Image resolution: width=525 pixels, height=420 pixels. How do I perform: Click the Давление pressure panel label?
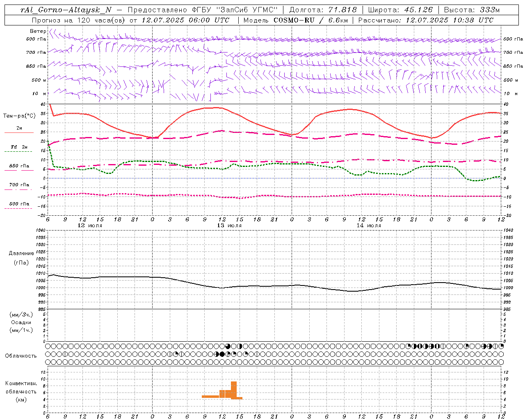point(21,253)
